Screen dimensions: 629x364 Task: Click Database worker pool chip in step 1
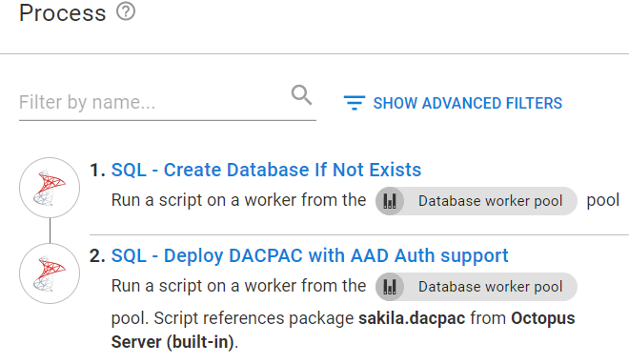coord(477,201)
